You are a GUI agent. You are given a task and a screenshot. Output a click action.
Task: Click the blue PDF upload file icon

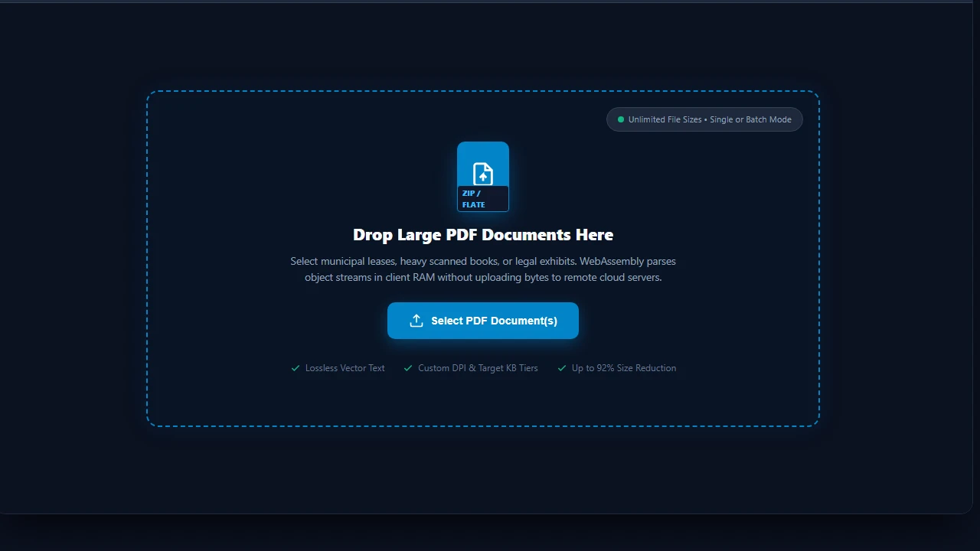click(x=483, y=174)
